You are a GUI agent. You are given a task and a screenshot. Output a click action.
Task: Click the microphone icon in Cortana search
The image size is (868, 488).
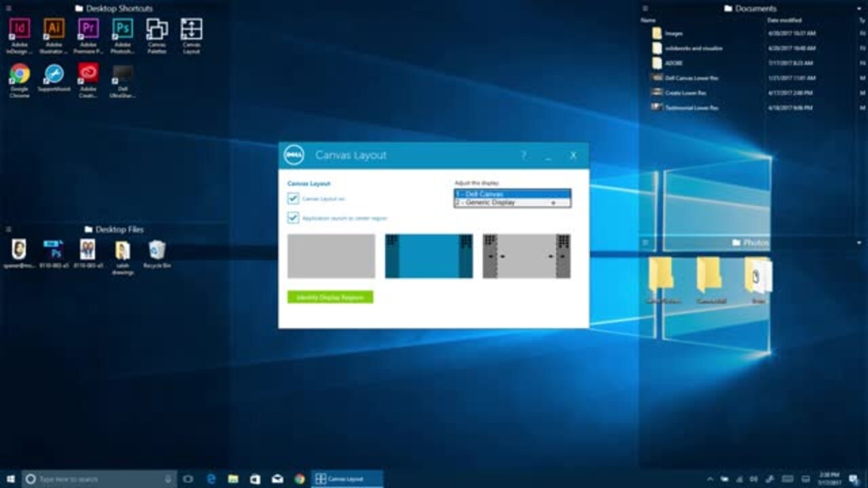(168, 479)
